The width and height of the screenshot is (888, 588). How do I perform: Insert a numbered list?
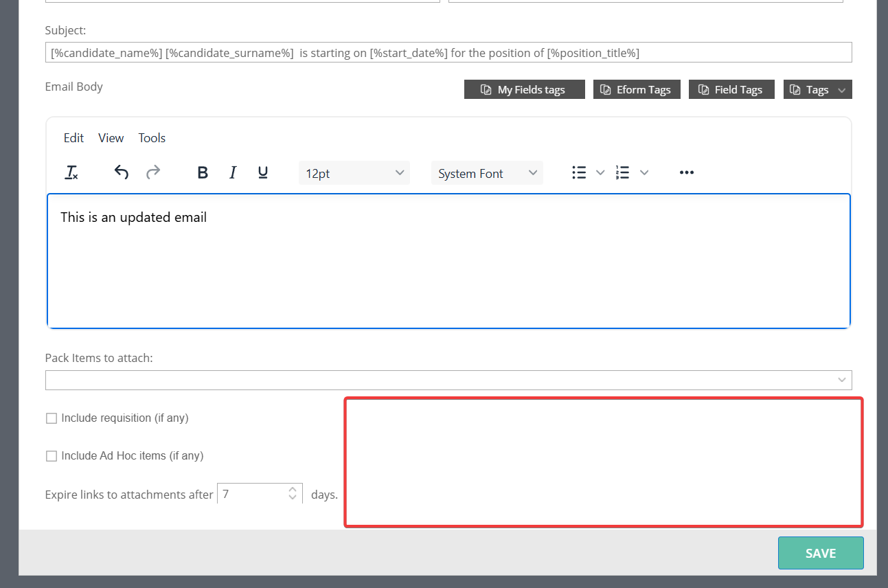click(623, 172)
